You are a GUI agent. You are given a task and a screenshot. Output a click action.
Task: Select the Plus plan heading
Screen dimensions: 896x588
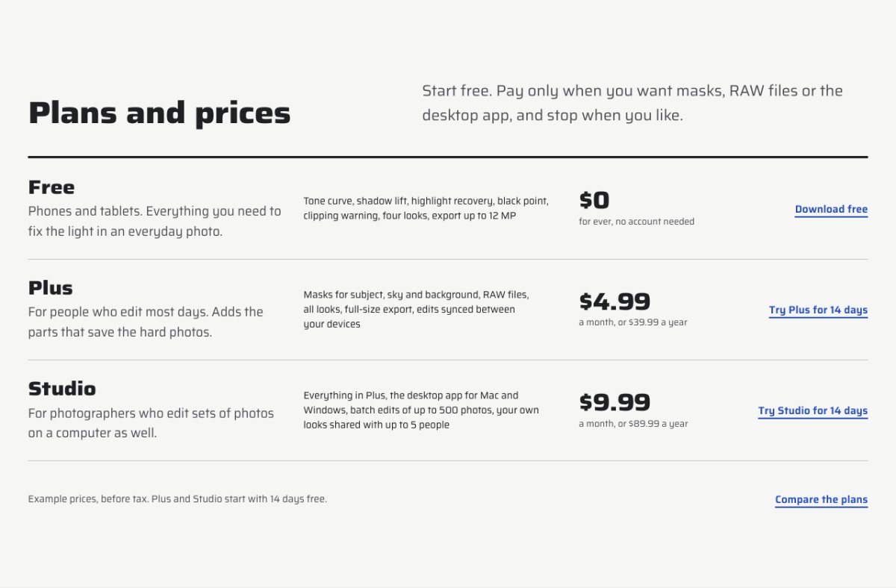pos(51,287)
